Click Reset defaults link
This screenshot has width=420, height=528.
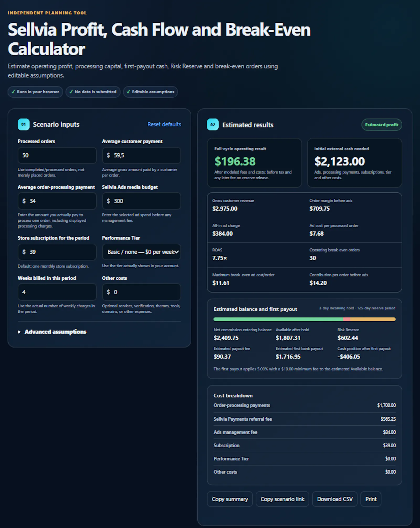coord(164,124)
